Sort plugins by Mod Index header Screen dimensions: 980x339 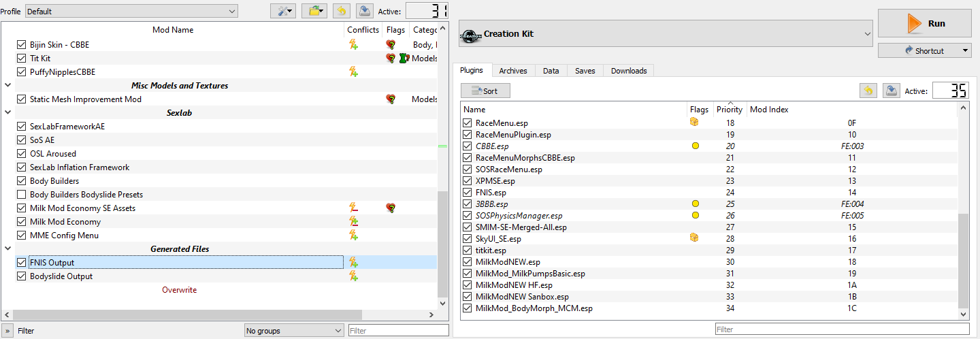tap(769, 110)
